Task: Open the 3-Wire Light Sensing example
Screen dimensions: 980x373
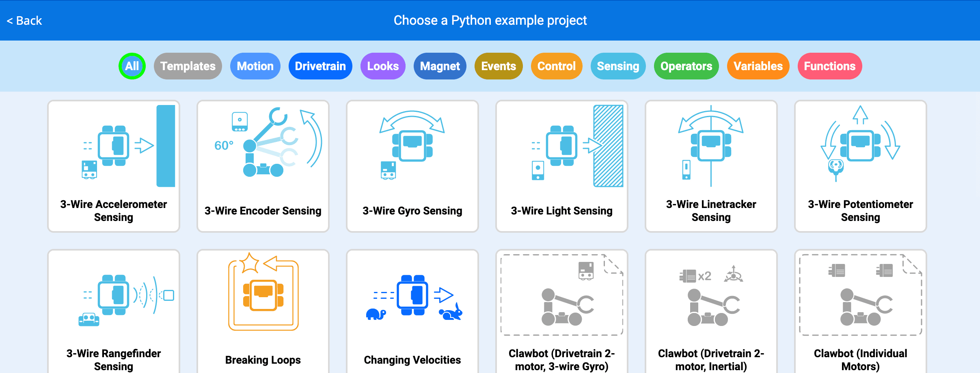Action: tap(561, 166)
